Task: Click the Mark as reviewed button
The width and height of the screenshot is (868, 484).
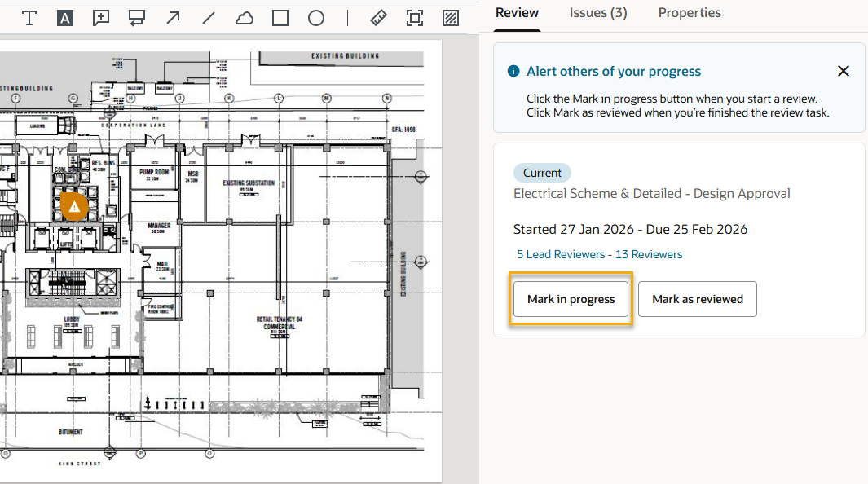Action: (697, 299)
